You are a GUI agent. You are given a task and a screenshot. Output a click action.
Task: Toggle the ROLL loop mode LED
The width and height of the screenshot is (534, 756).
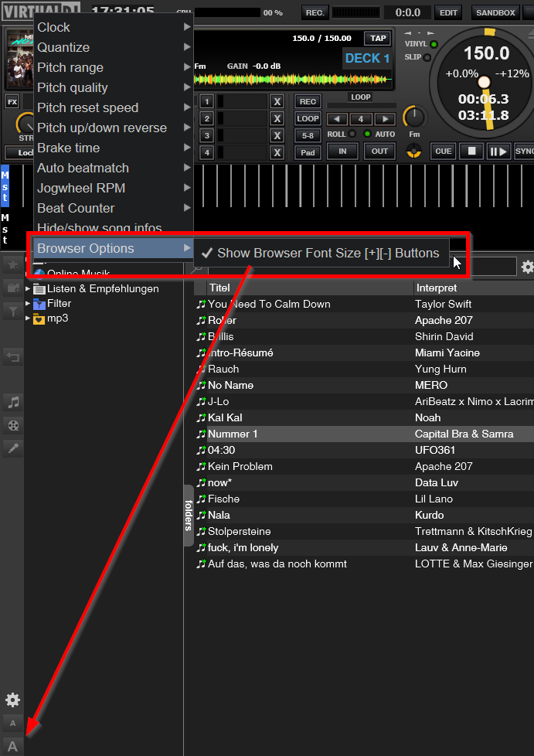[352, 134]
